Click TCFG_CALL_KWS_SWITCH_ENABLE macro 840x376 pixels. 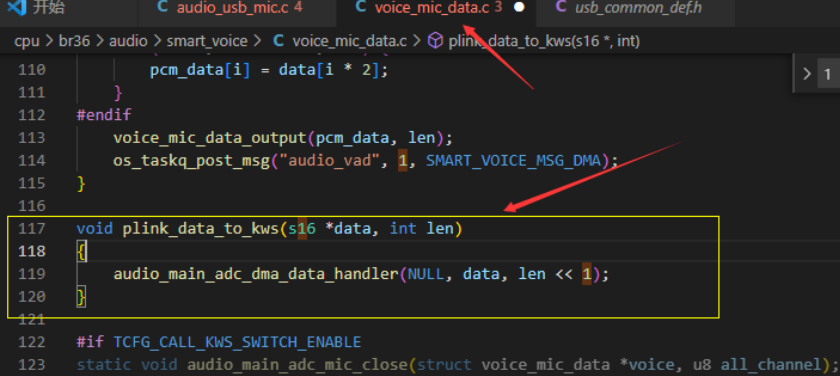click(237, 342)
